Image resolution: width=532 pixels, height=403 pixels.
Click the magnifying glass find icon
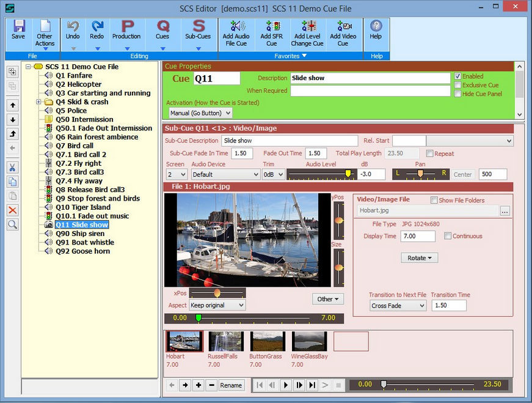pyautogui.click(x=12, y=224)
